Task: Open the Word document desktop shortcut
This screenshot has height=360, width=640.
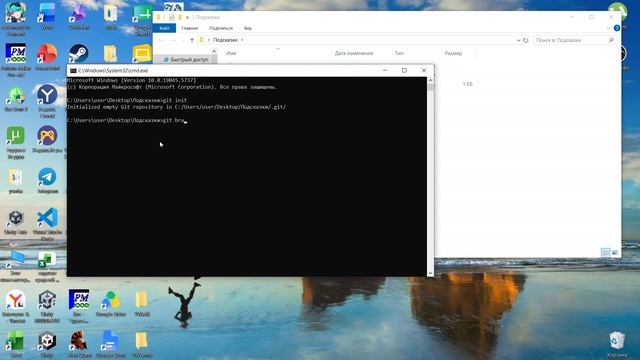Action: pyautogui.click(x=47, y=13)
